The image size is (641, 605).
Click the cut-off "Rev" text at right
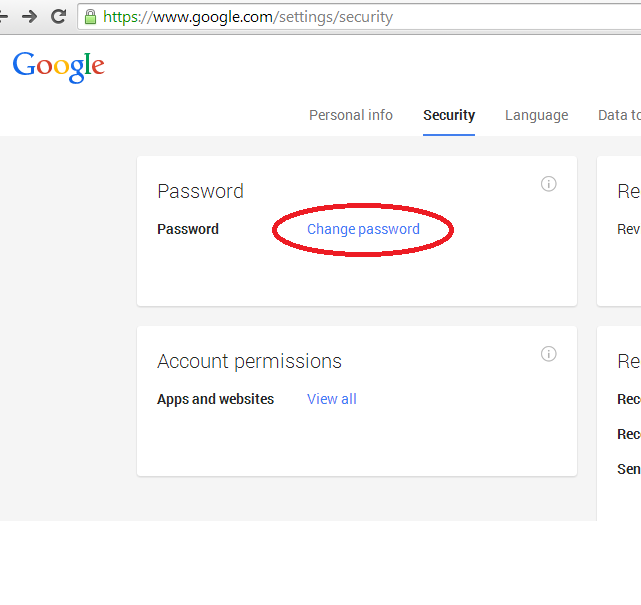629,229
